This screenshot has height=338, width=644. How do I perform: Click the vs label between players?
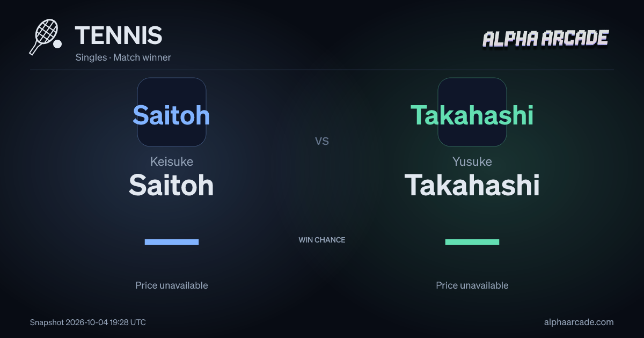322,141
